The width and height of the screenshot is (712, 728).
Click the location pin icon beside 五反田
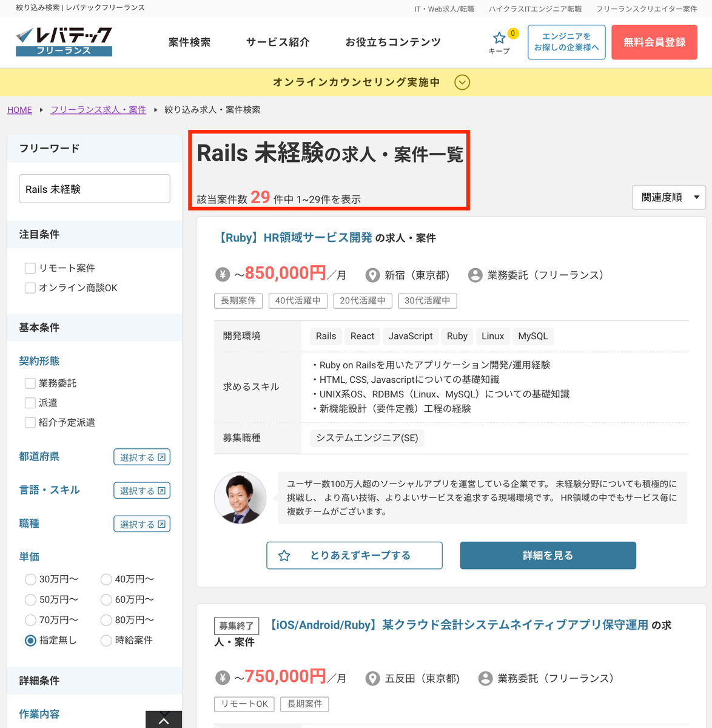click(x=372, y=678)
